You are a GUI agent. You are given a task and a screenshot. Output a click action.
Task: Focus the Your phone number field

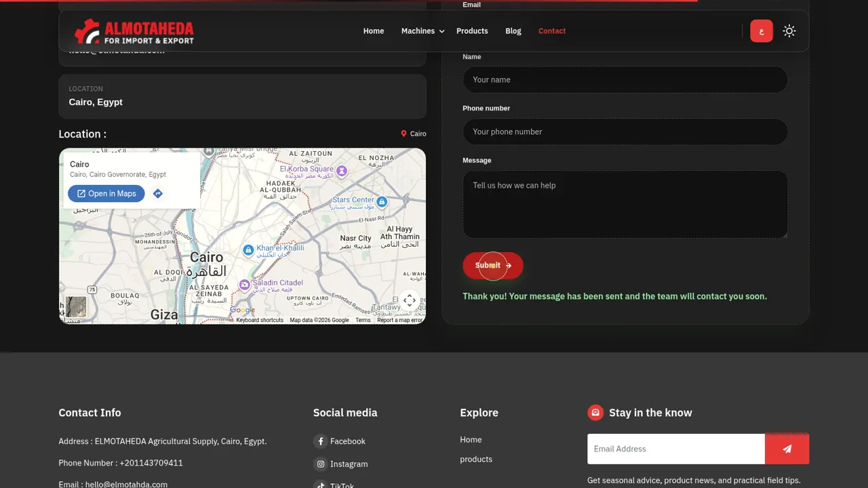(x=625, y=131)
